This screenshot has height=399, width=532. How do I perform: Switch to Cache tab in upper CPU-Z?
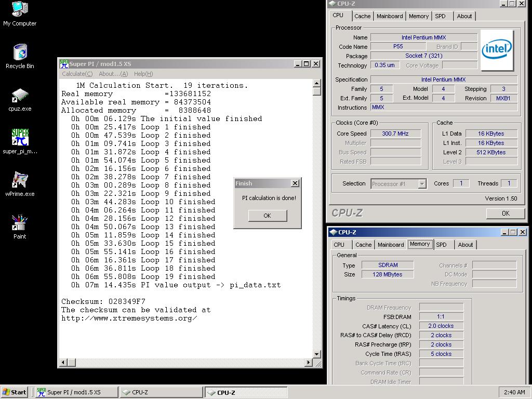pyautogui.click(x=362, y=16)
